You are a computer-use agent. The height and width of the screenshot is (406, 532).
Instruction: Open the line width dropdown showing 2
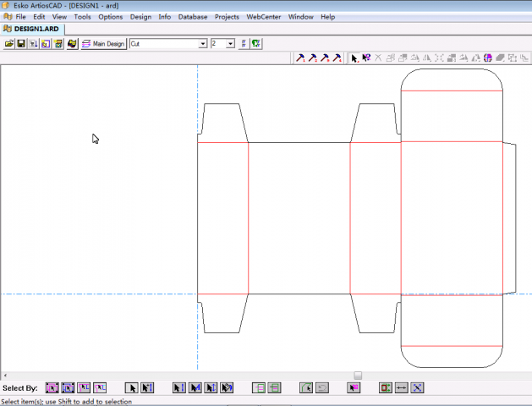230,44
